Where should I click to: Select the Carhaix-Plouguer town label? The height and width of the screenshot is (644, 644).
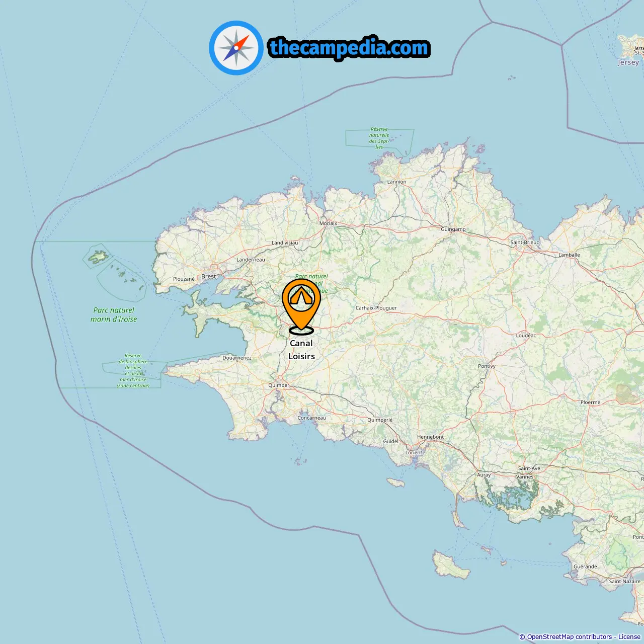point(376,308)
